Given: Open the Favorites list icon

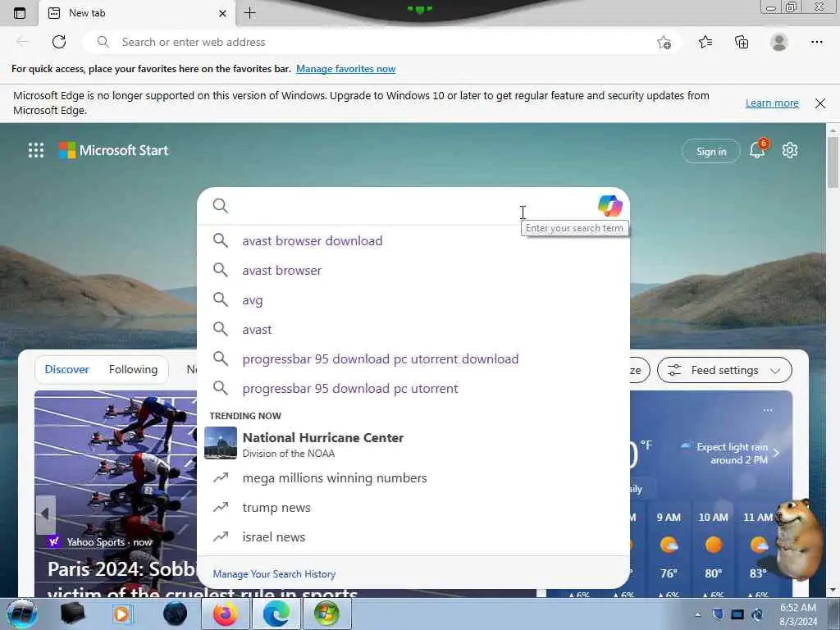Looking at the screenshot, I should coord(705,42).
